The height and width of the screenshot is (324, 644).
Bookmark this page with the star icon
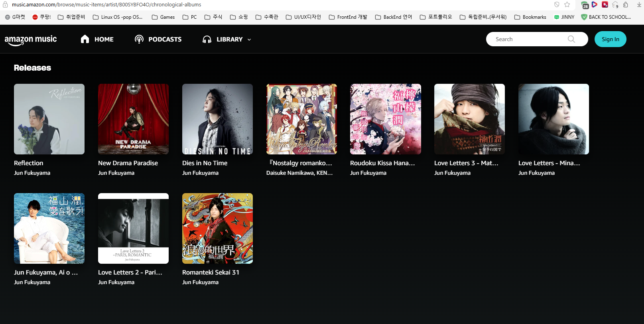click(567, 5)
